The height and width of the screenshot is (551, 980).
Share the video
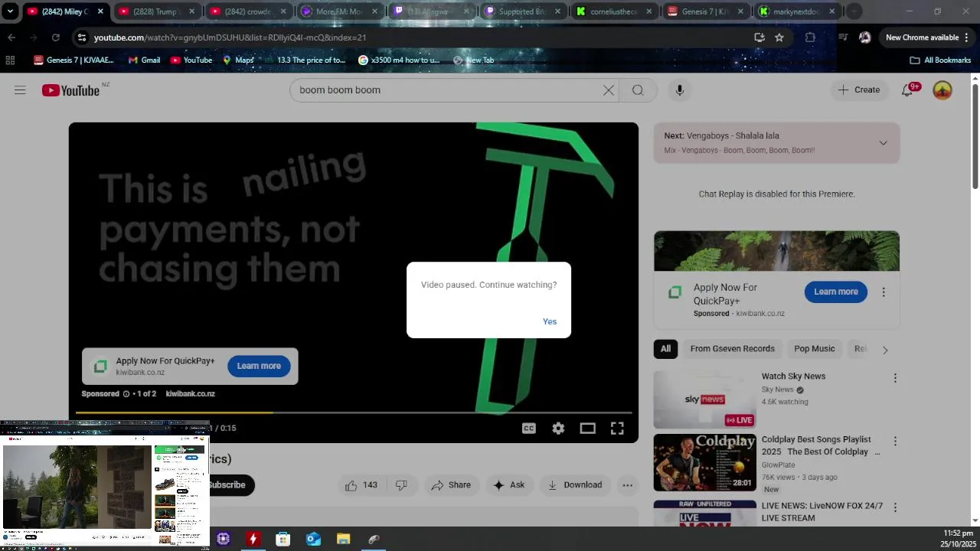(451, 485)
